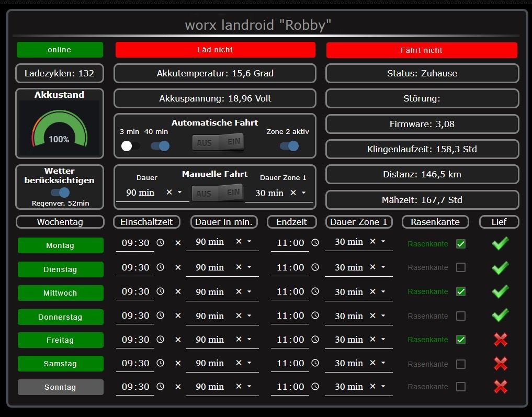Click the clock icon for Freitag Einschaltzeit

click(160, 339)
